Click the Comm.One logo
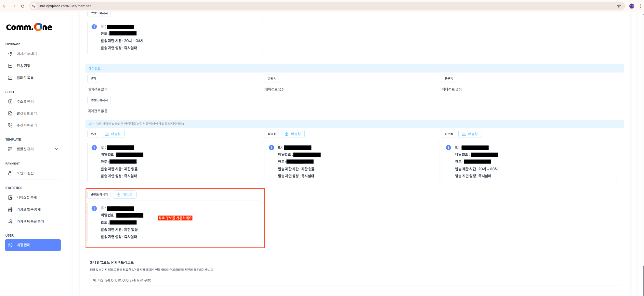The height and width of the screenshot is (296, 644). point(29,27)
